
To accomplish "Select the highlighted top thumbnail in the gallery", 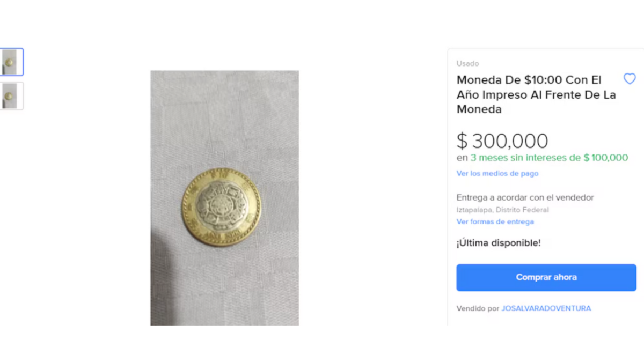I will coord(12,62).
